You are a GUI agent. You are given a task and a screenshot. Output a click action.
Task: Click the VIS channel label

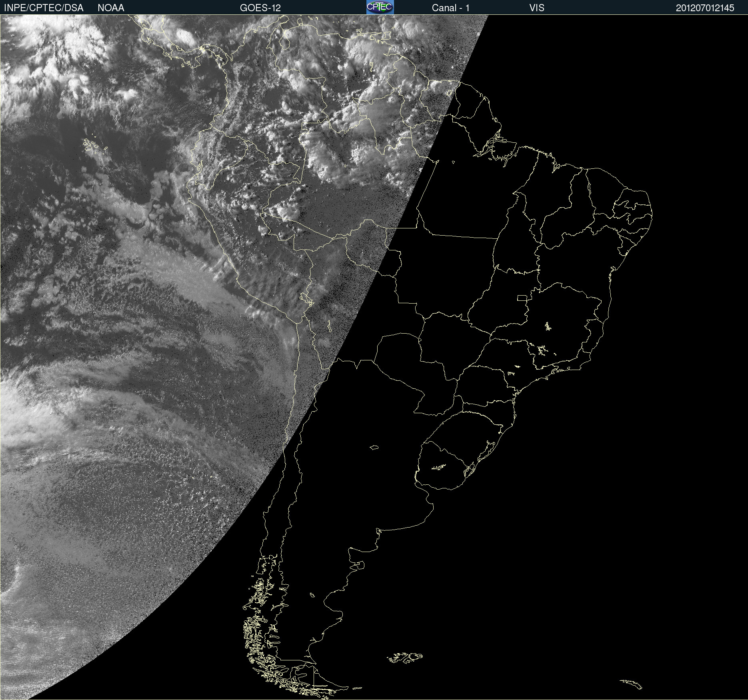[537, 8]
